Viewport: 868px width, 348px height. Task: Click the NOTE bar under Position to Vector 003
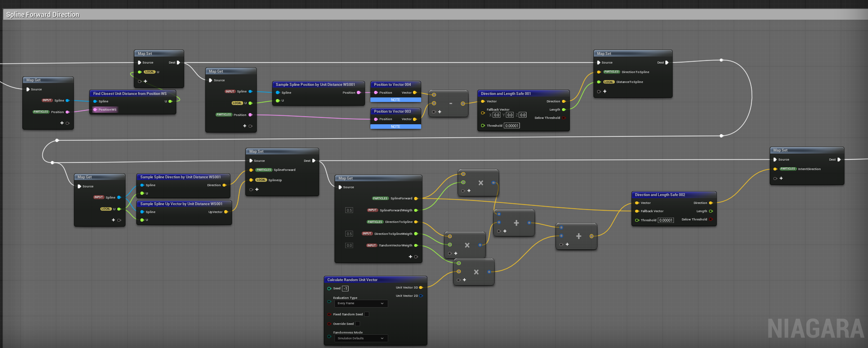point(396,127)
